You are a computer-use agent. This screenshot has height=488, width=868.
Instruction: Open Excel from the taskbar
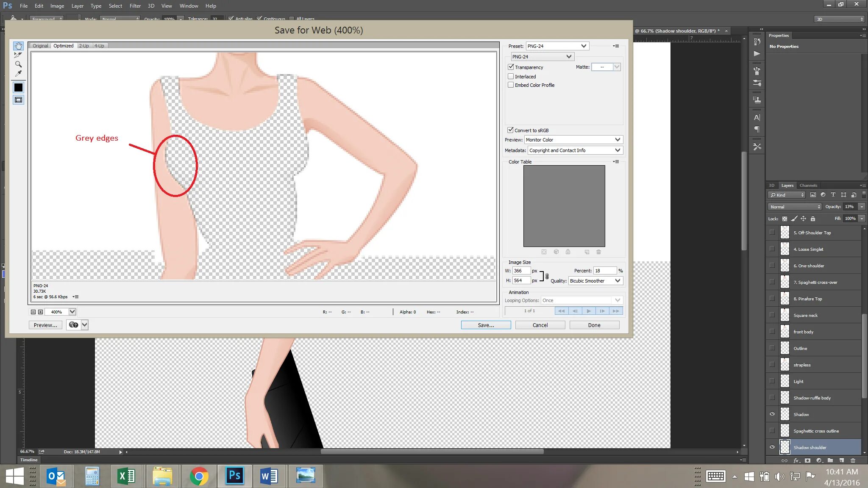tap(126, 476)
